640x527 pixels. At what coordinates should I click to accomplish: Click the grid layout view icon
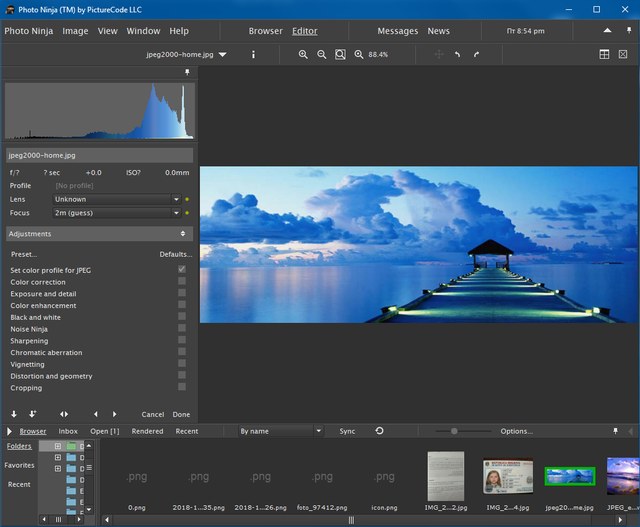605,54
